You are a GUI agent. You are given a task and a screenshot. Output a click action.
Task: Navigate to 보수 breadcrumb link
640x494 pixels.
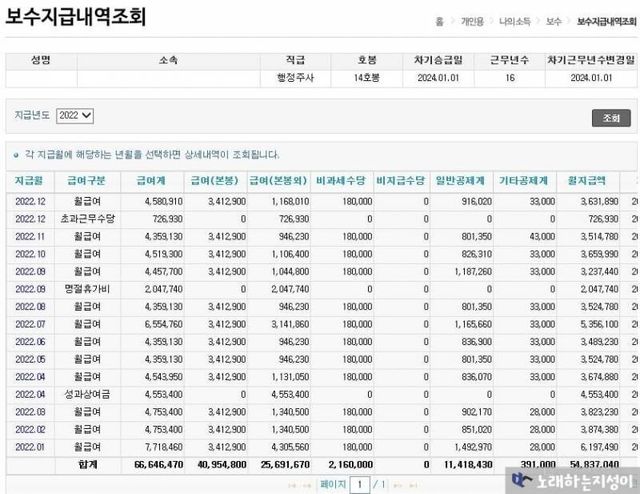[553, 20]
